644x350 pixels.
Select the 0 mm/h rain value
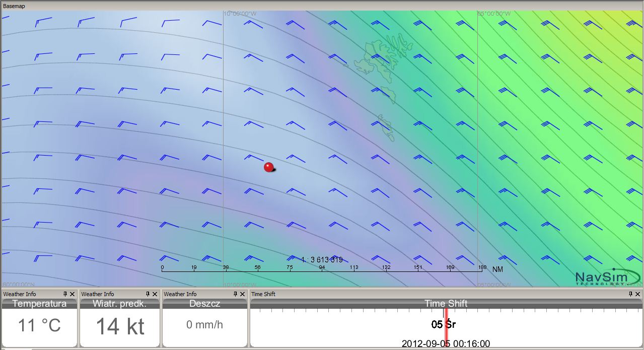click(x=204, y=325)
